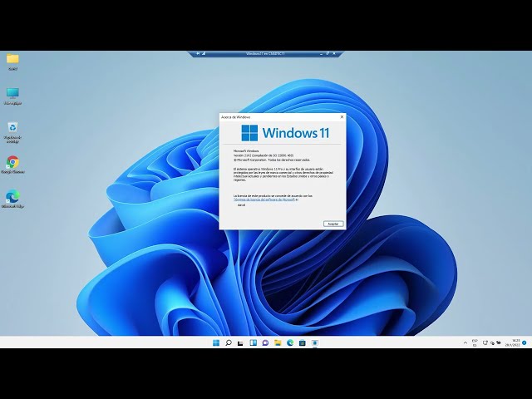Launch Microsoft Edge from the taskbar
The height and width of the screenshot is (399, 532).
pos(290,342)
